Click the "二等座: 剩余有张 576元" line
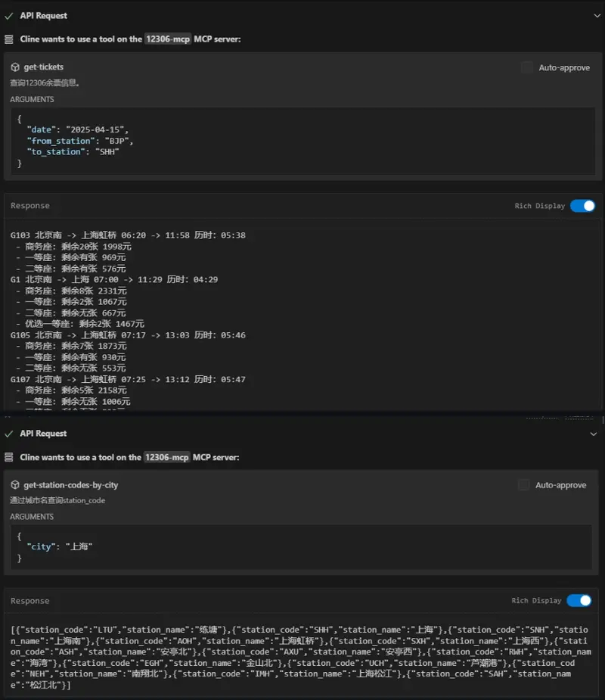The width and height of the screenshot is (605, 700). [71, 269]
